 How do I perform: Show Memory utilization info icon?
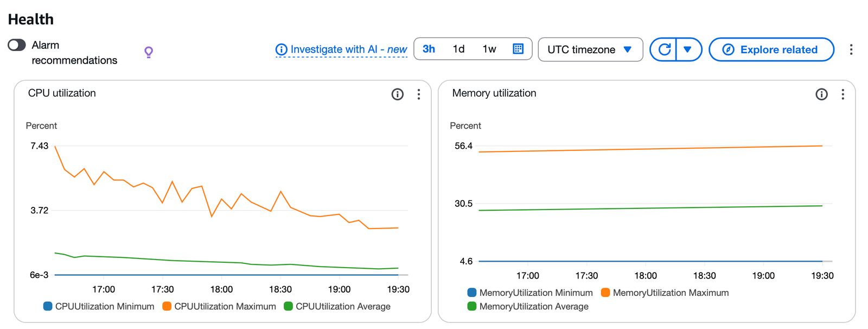click(x=821, y=94)
